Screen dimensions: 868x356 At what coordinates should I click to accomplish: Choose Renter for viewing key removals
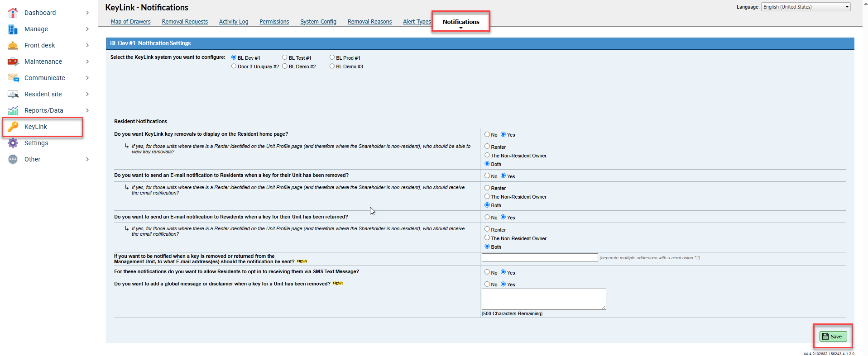coord(487,147)
